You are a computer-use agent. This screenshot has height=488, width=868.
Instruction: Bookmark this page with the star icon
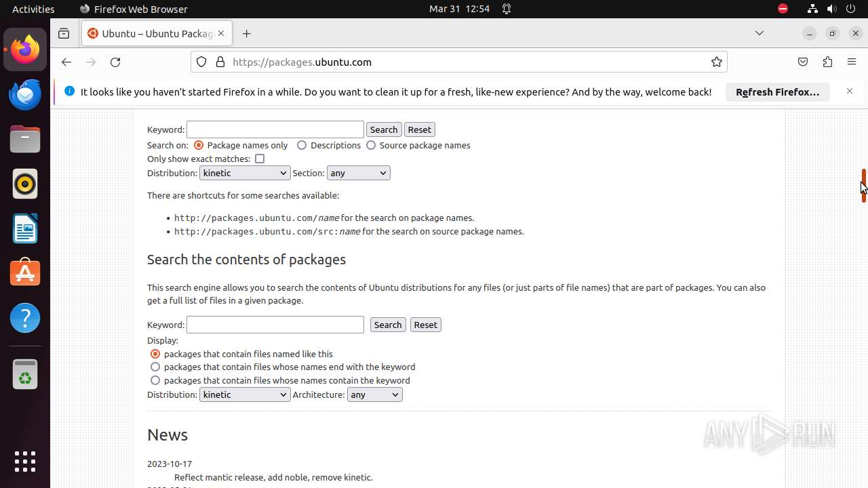(x=717, y=62)
